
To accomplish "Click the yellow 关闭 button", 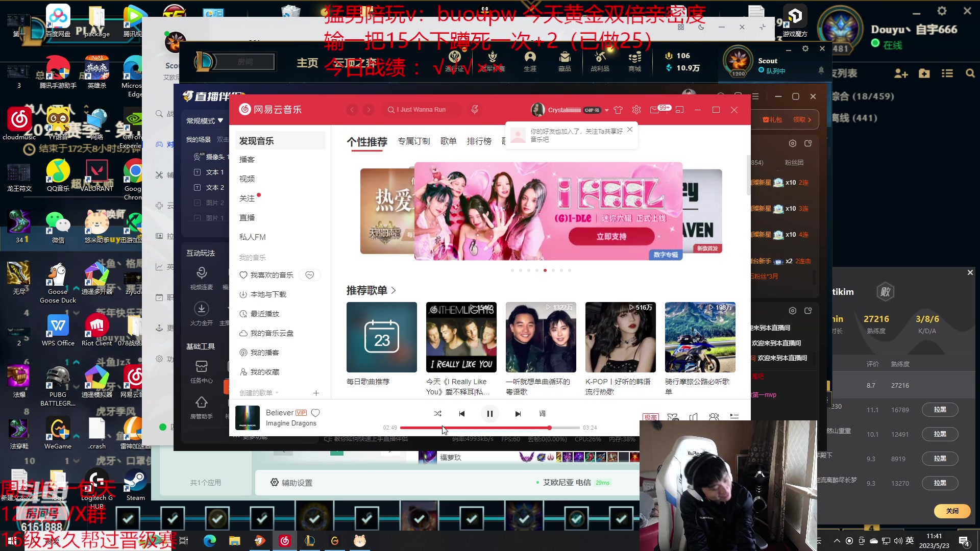I will (952, 511).
